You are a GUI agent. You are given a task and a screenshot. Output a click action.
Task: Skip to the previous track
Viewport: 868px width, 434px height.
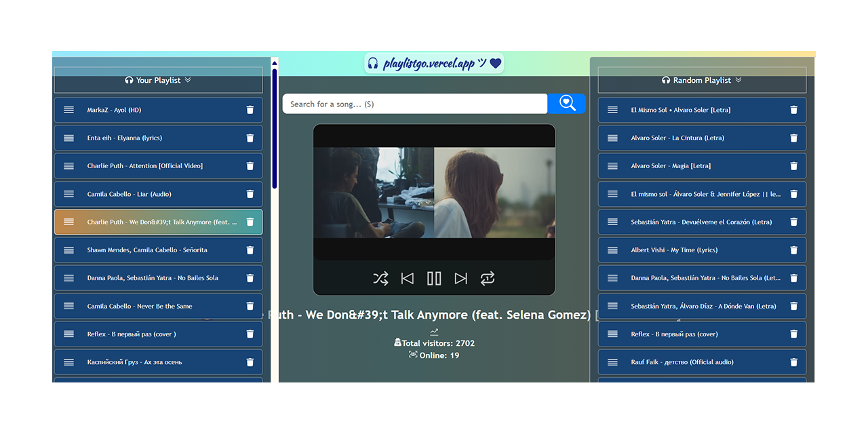(x=407, y=278)
